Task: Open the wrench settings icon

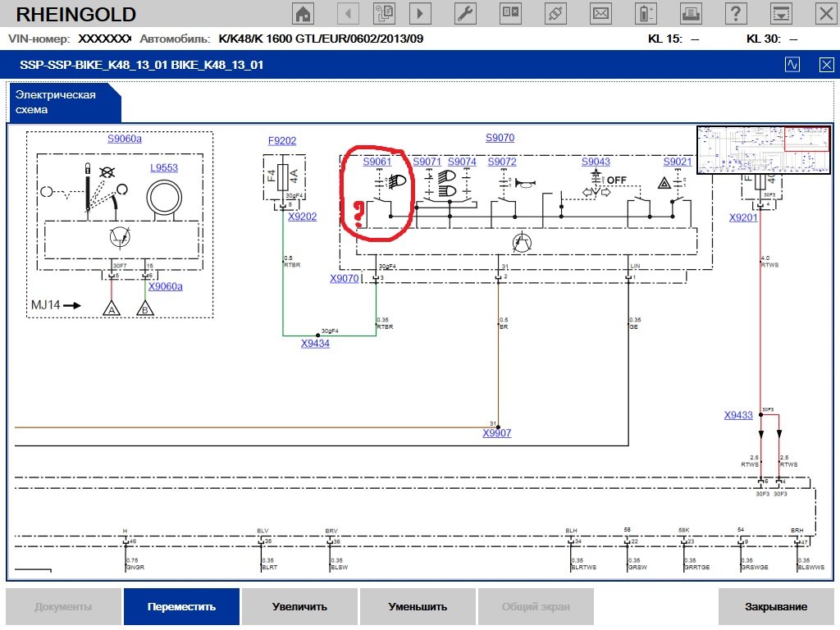Action: click(464, 13)
